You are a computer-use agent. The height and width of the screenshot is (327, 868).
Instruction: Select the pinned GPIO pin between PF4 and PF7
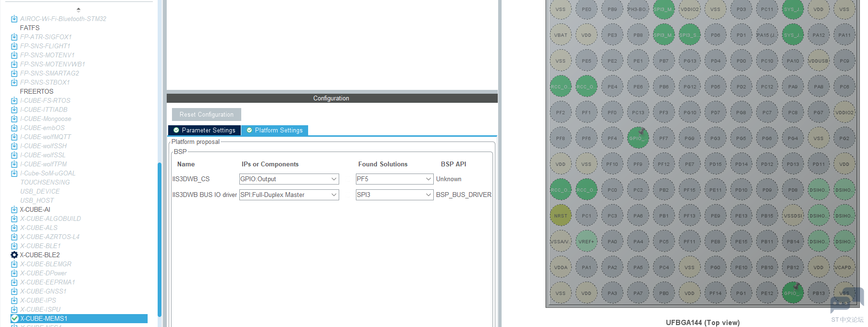[638, 138]
